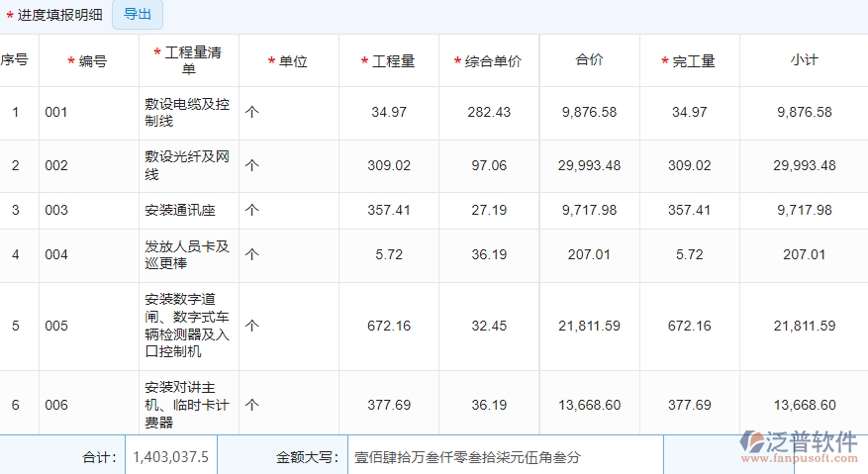
Task: Click 合价 cell 9,717.98
Action: 589,211
